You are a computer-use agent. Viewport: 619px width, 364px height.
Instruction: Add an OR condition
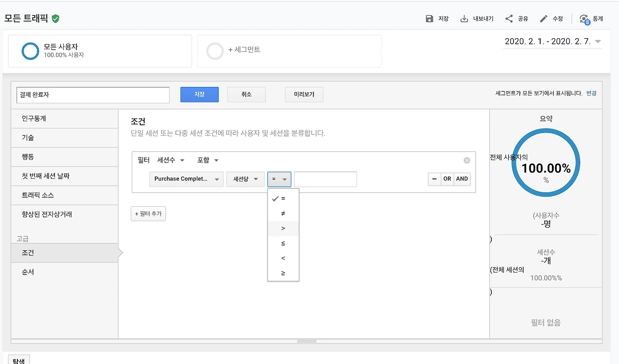click(x=447, y=179)
